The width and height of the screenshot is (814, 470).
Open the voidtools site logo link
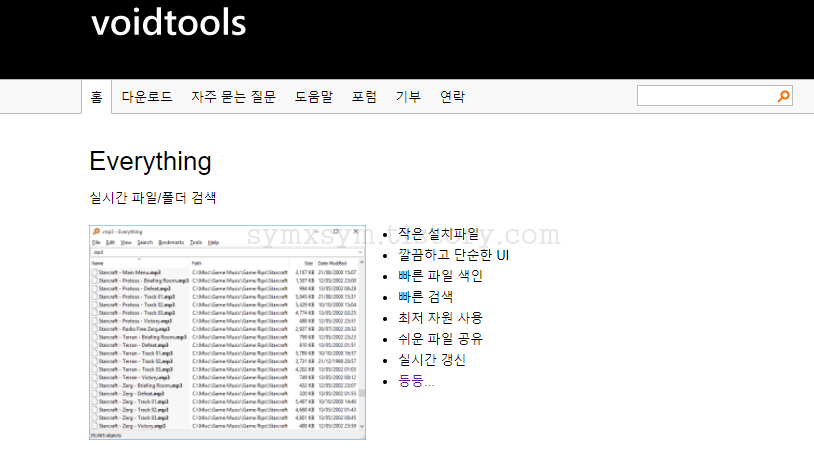pos(169,23)
